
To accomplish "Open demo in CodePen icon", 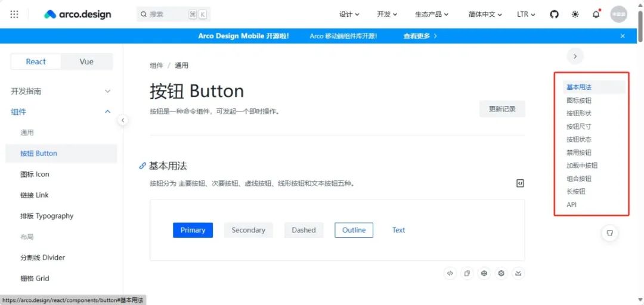I will (484, 273).
